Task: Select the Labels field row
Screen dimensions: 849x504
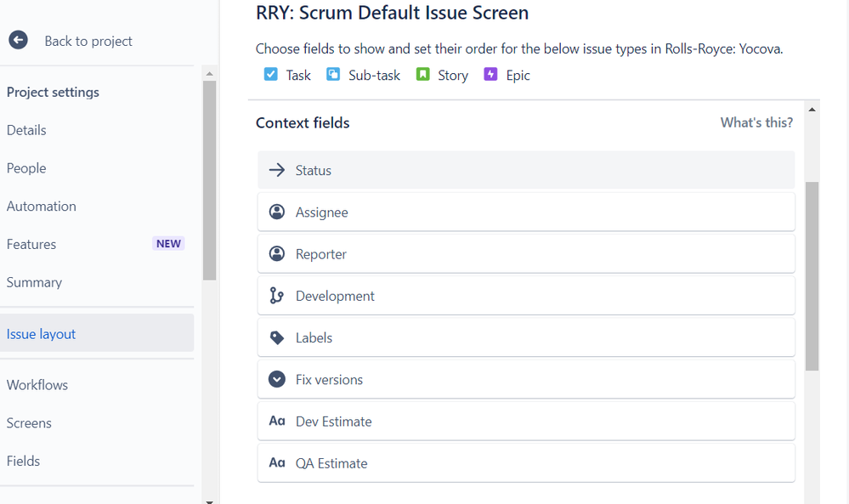Action: [x=526, y=337]
